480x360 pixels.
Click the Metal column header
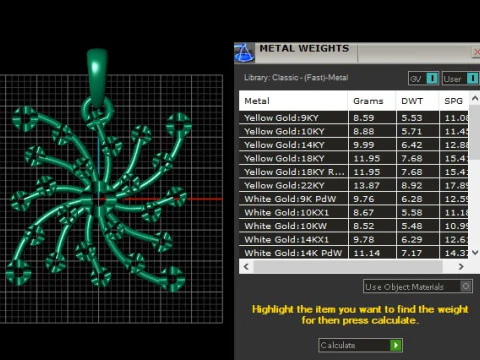293,101
